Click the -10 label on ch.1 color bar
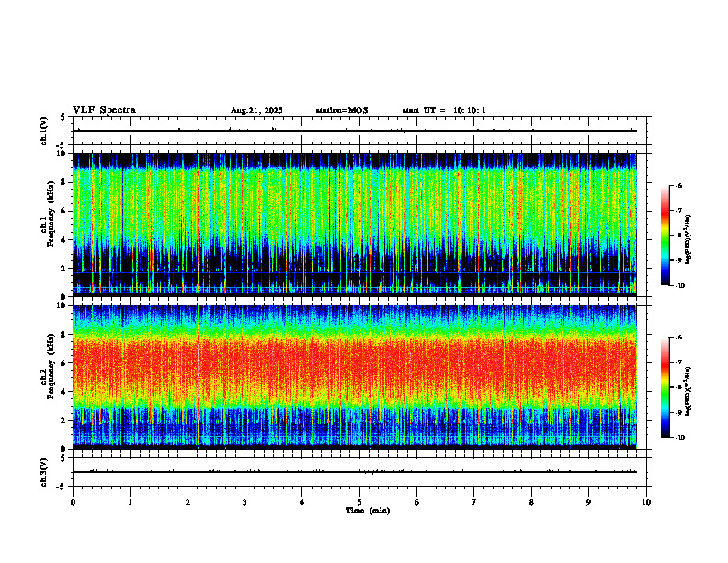The image size is (728, 563). (x=679, y=286)
